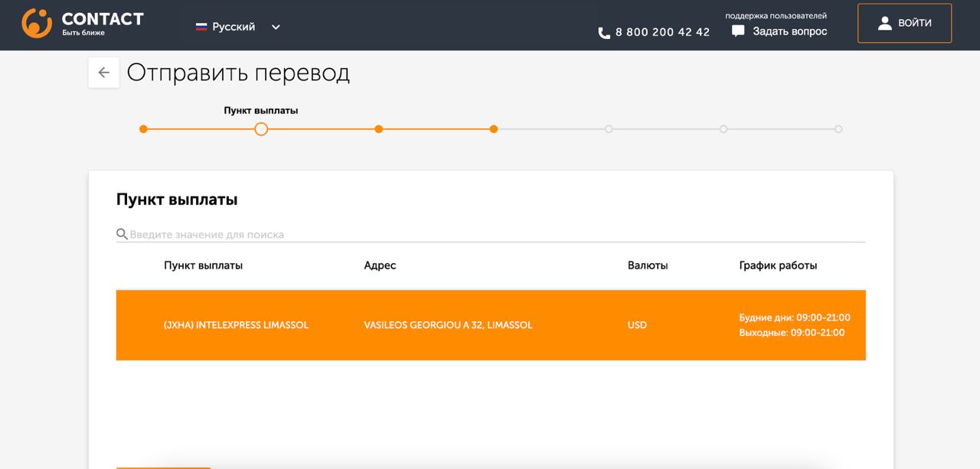980x469 pixels.
Task: Call the 8 800 200 42 42 number
Action: (662, 32)
